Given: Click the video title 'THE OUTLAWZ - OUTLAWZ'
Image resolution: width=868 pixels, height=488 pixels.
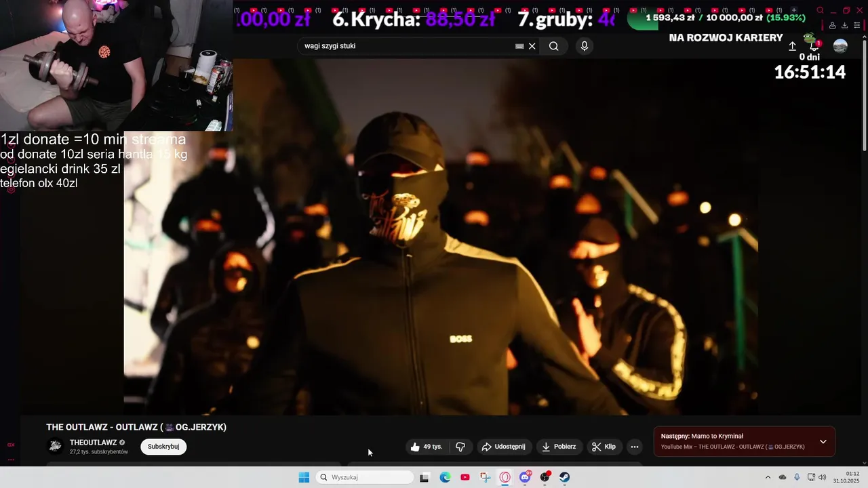Looking at the screenshot, I should pos(136,427).
